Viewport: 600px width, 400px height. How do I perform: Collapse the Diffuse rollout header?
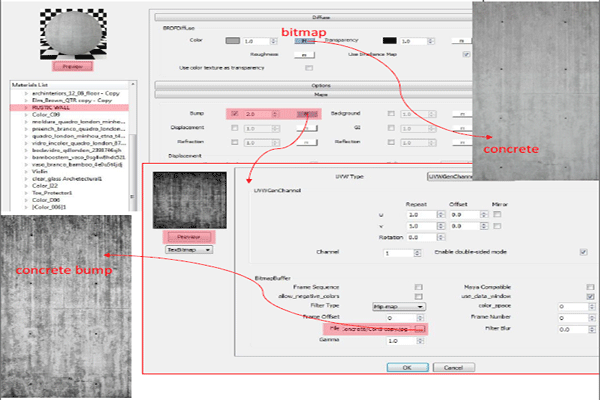coord(313,18)
